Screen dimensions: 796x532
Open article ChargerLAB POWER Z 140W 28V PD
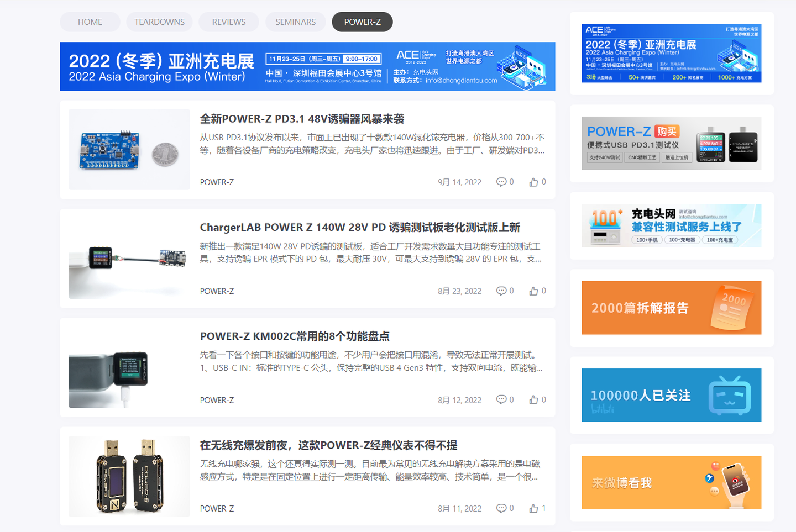click(360, 227)
